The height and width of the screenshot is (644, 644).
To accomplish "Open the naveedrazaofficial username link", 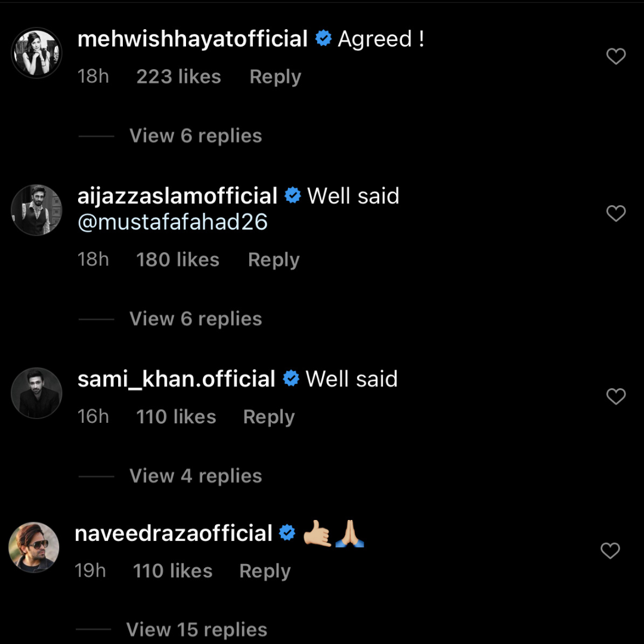I will (x=174, y=533).
